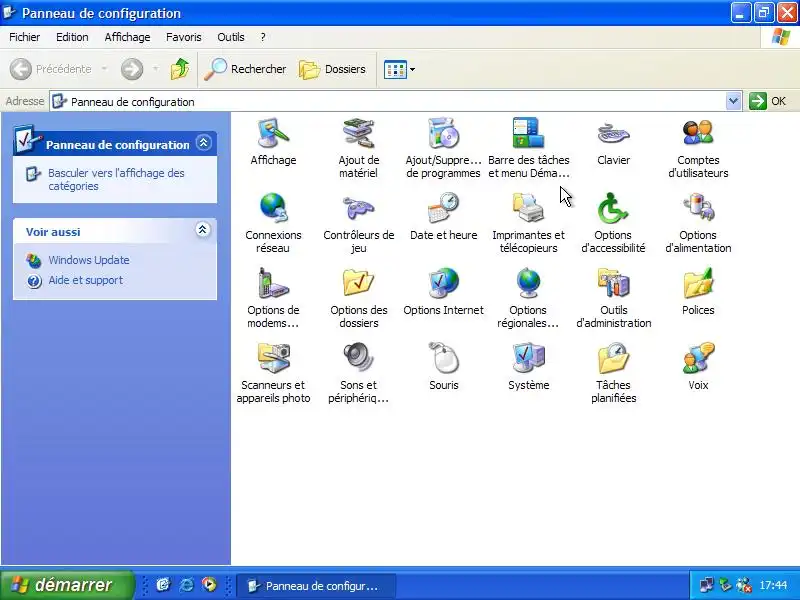Click the démarrer start button

click(x=67, y=585)
